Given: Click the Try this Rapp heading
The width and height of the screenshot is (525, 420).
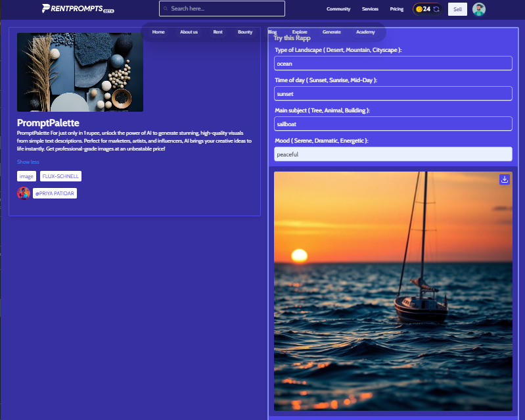Looking at the screenshot, I should pos(292,38).
